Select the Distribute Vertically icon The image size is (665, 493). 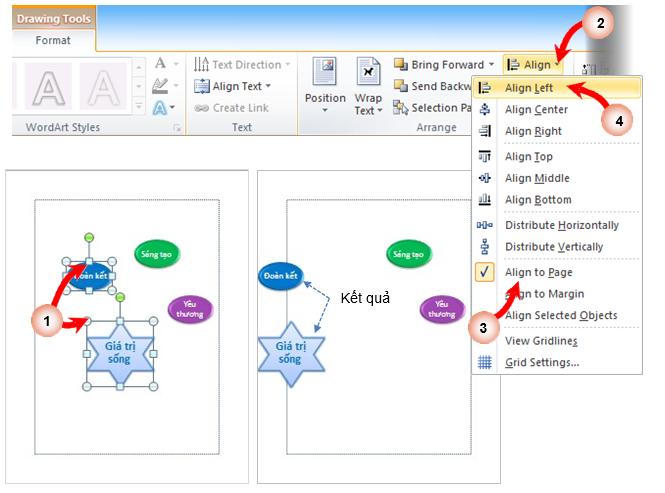[485, 246]
